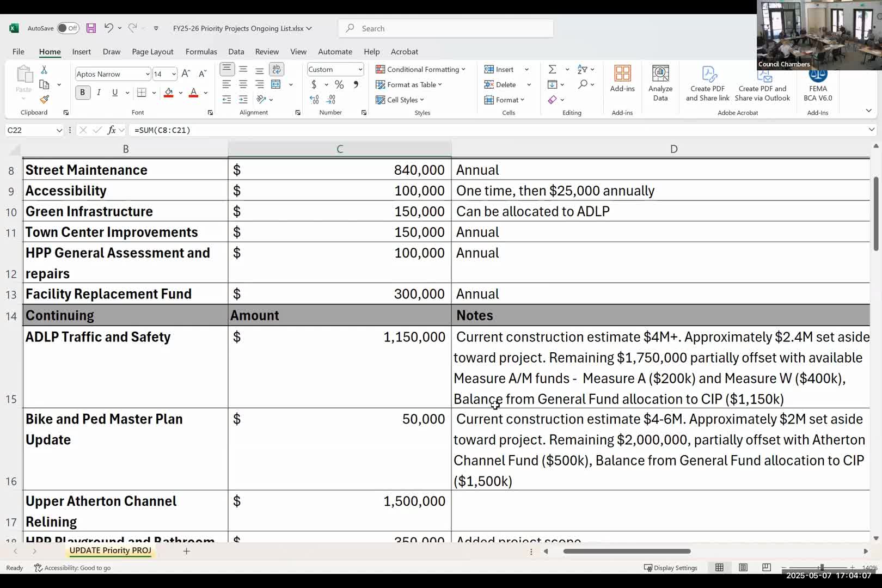Viewport: 882px width, 588px height.
Task: Toggle Wrap Text button
Action: point(277,69)
